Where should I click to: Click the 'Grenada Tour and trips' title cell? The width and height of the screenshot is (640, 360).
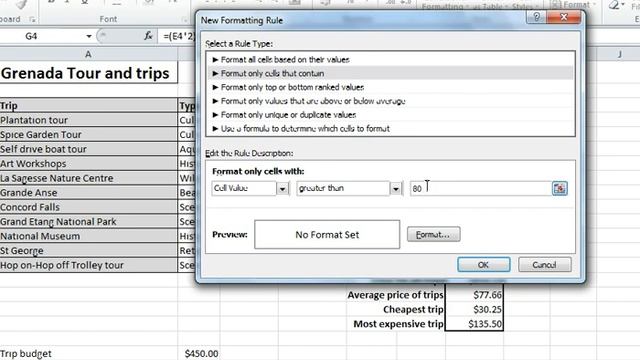pyautogui.click(x=88, y=73)
